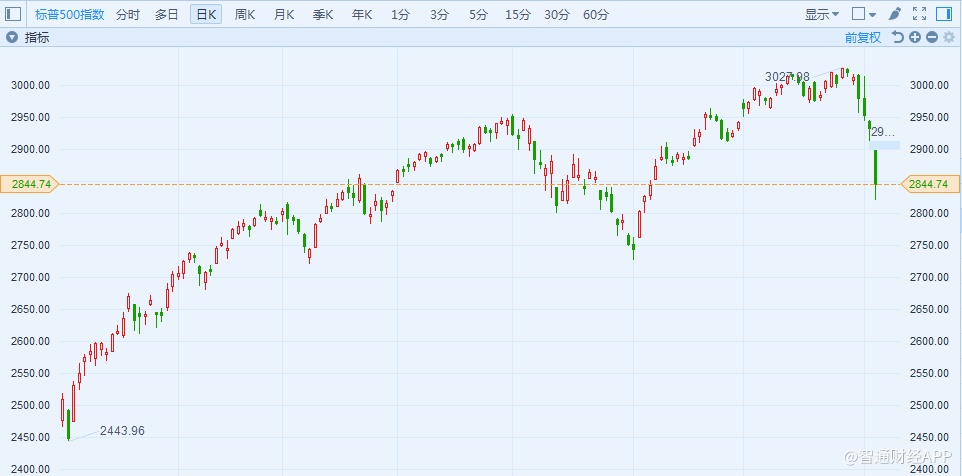Switch to the 月K monthly chart
The image size is (962, 476).
(284, 14)
